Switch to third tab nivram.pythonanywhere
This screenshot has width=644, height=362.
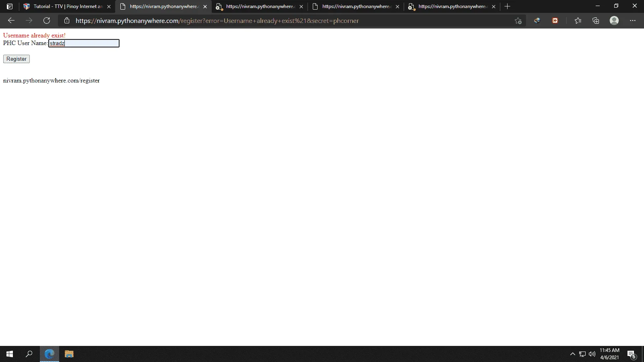(x=260, y=6)
